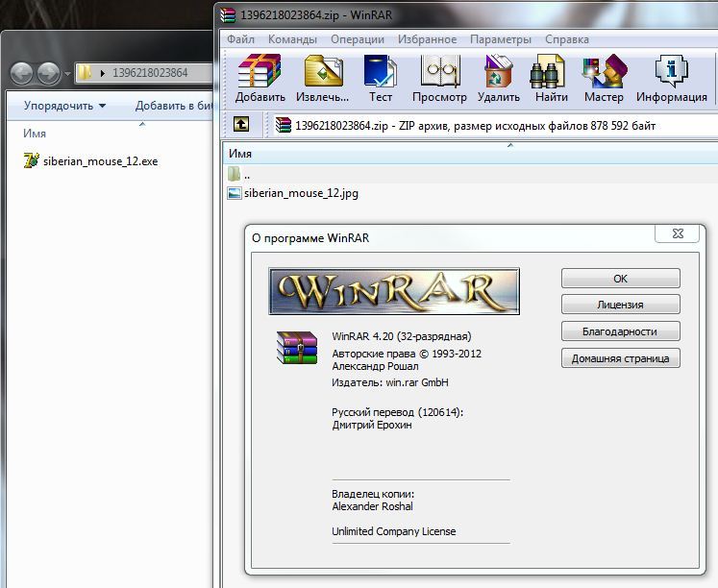
Task: Expand the breadcrumb arrow before 1396218023864
Action: [103, 73]
